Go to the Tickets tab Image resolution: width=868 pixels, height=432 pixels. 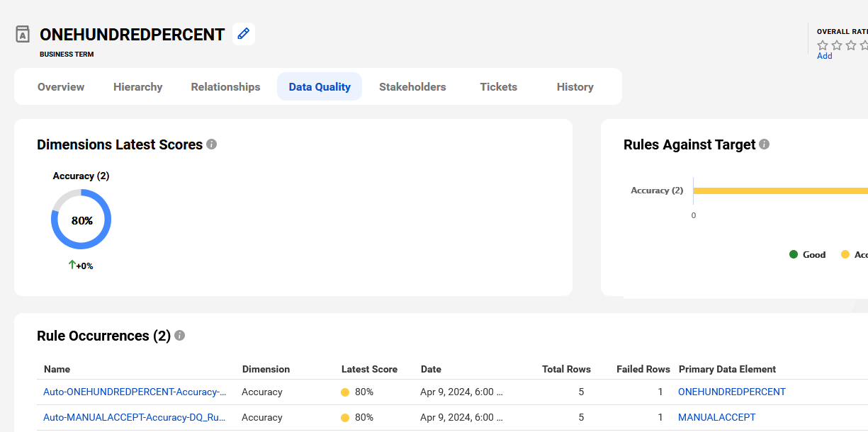[x=499, y=86]
